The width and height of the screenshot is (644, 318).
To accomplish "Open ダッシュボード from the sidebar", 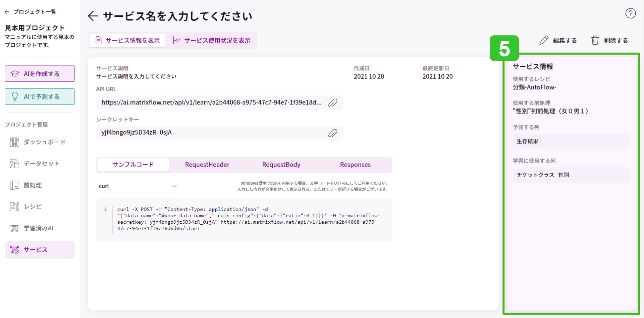I will (x=40, y=142).
